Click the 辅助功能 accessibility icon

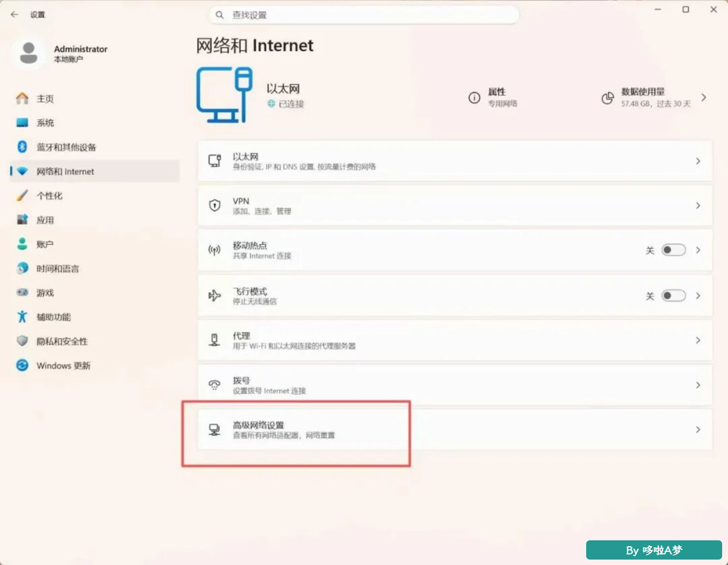pos(22,317)
